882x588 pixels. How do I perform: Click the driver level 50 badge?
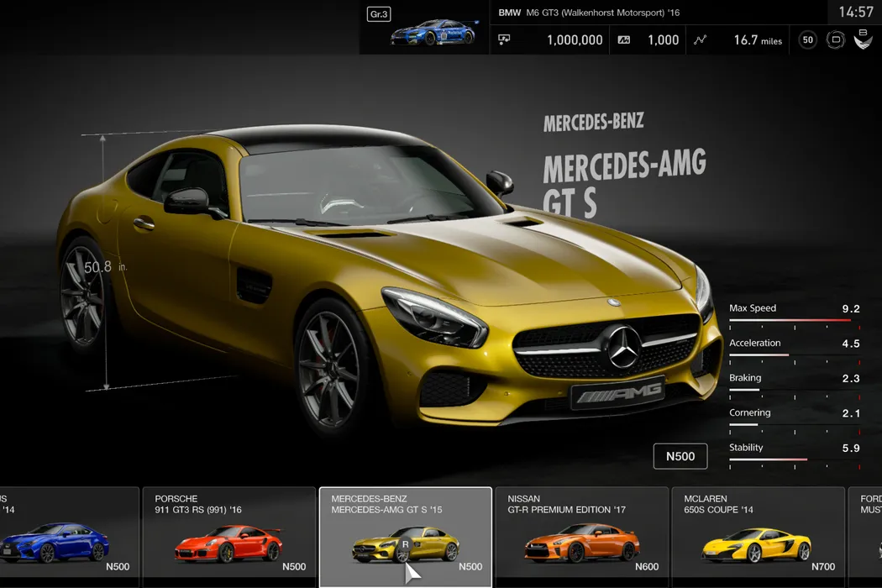tap(807, 39)
